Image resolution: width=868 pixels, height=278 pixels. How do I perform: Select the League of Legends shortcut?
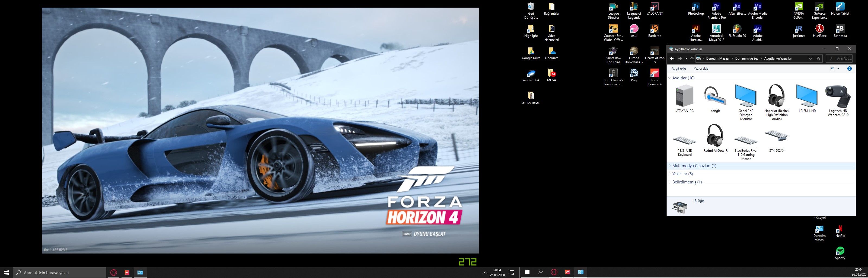pos(634,11)
